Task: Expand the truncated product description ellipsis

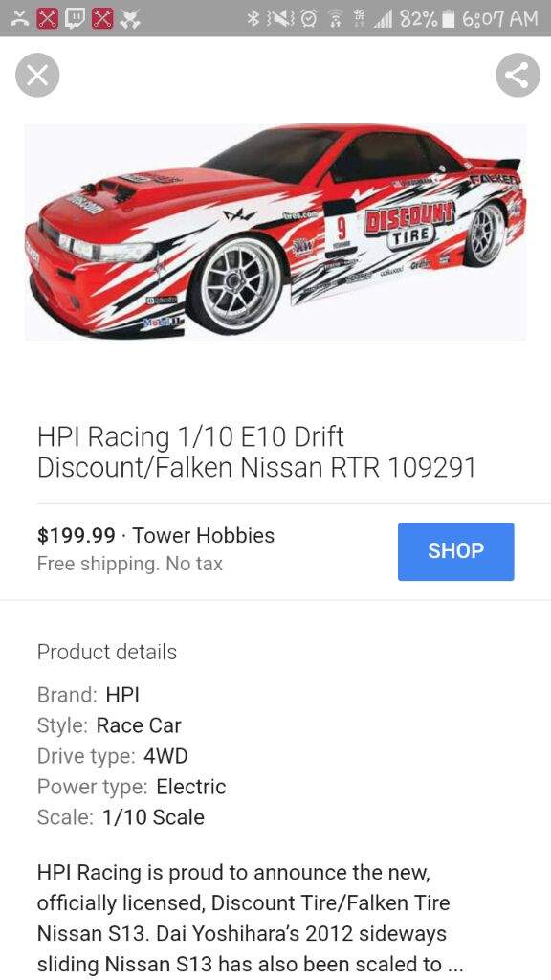Action: tap(454, 965)
